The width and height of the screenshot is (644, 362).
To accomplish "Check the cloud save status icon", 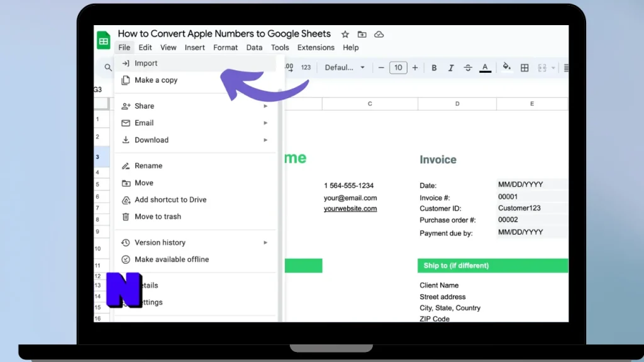I will coord(379,35).
